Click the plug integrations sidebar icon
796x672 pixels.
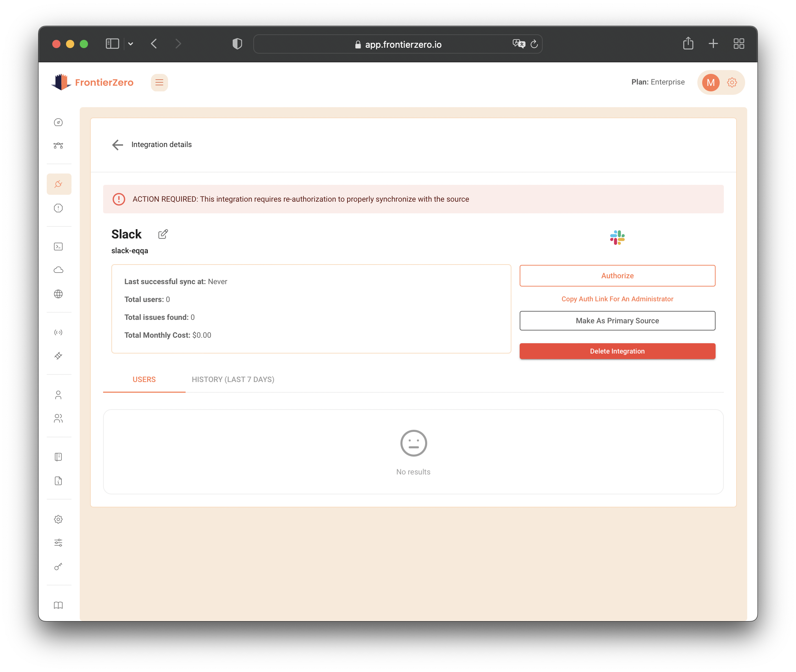point(59,184)
